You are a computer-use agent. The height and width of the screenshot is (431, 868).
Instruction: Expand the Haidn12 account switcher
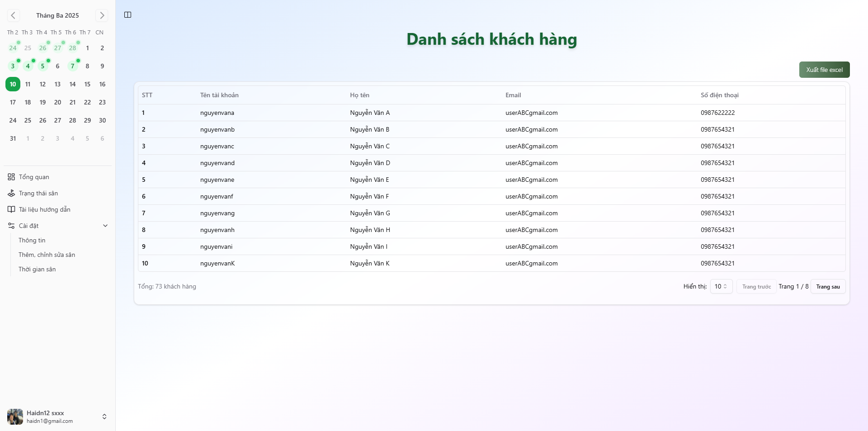104,417
